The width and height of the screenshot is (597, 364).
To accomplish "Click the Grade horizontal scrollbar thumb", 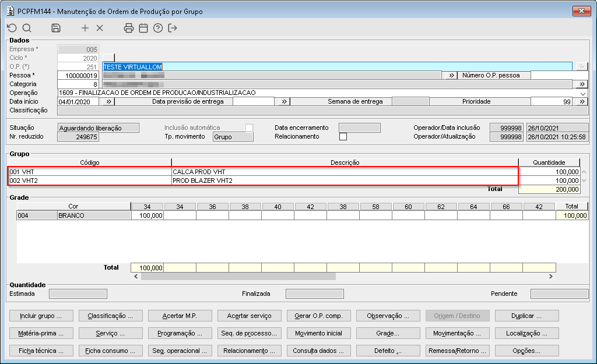I will tap(238, 277).
